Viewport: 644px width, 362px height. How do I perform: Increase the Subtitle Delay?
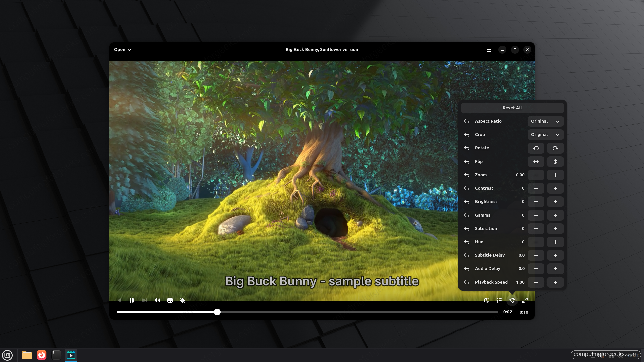click(555, 255)
